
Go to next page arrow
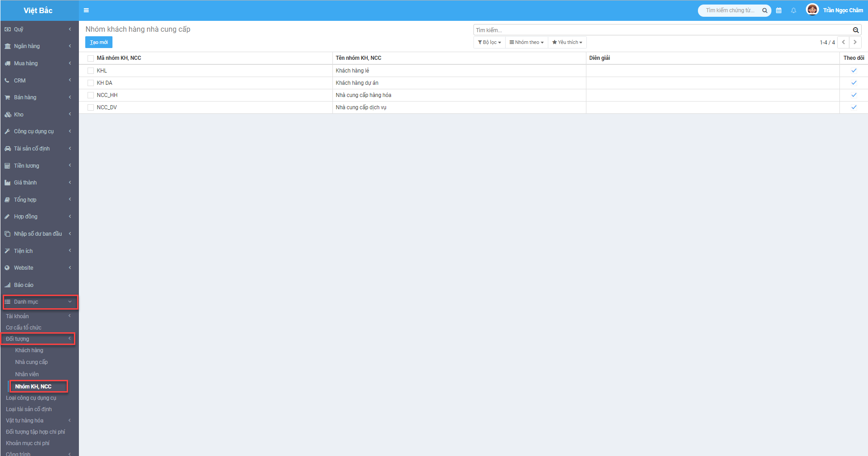[855, 42]
